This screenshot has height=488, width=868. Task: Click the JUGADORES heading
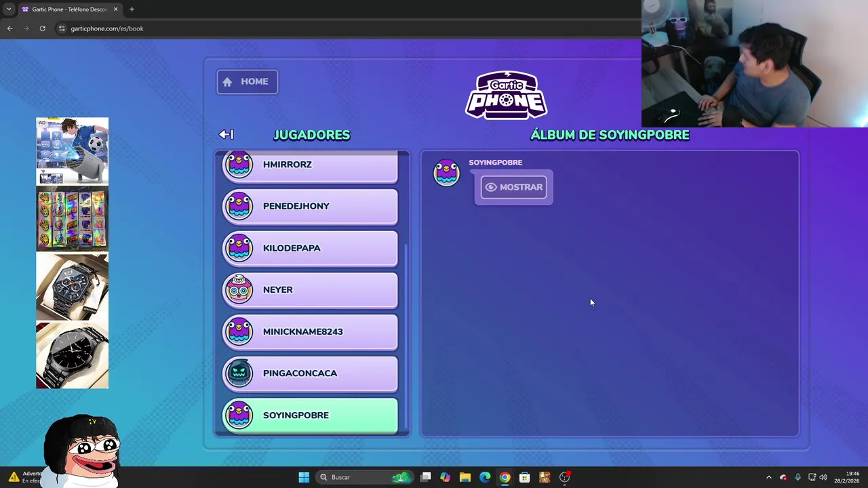(x=312, y=135)
